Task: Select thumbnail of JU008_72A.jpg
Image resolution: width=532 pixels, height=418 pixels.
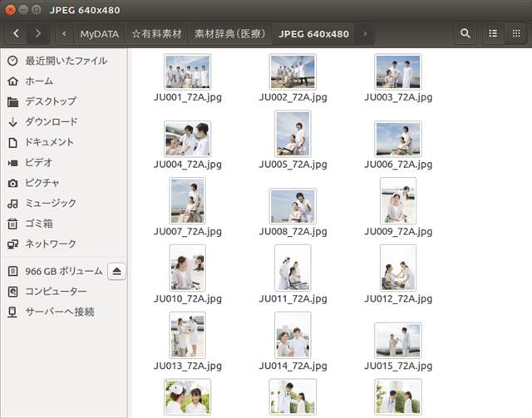Action: [x=293, y=206]
